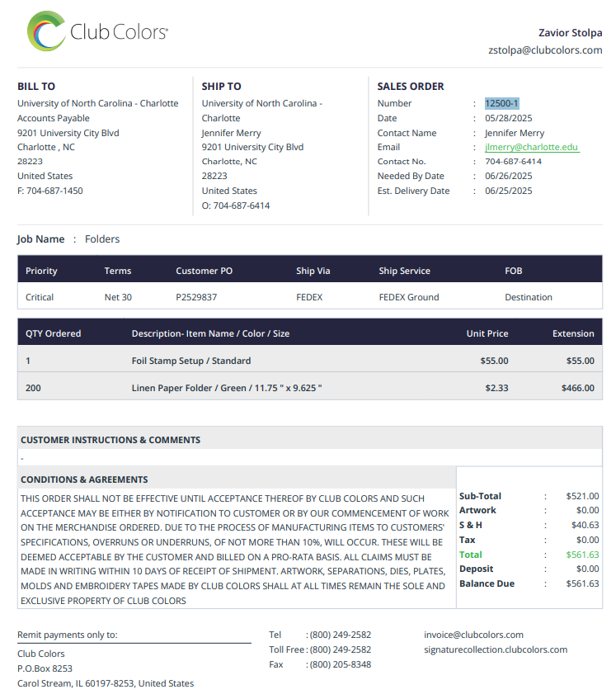Image resolution: width=616 pixels, height=694 pixels.
Task: Click the FEDEX Ground ship service value
Action: (x=408, y=297)
